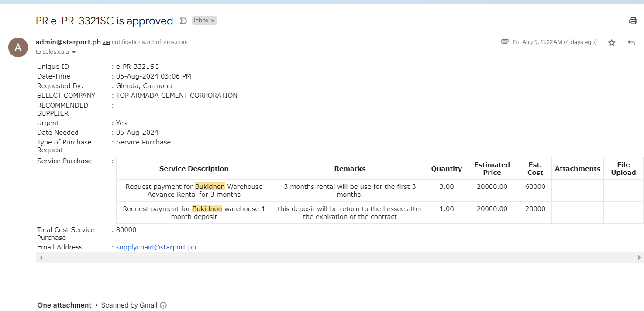Click the Print all icon
644x311 pixels.
(x=633, y=21)
